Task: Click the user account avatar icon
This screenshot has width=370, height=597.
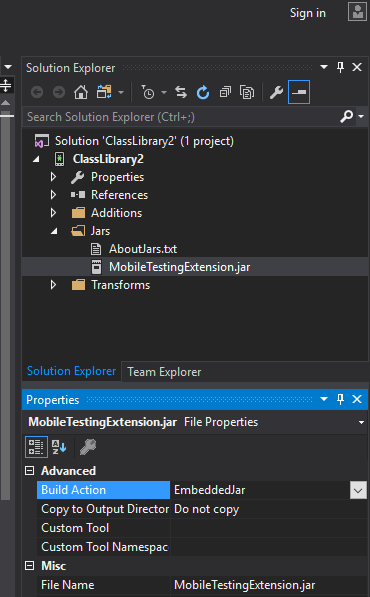Action: tap(357, 12)
